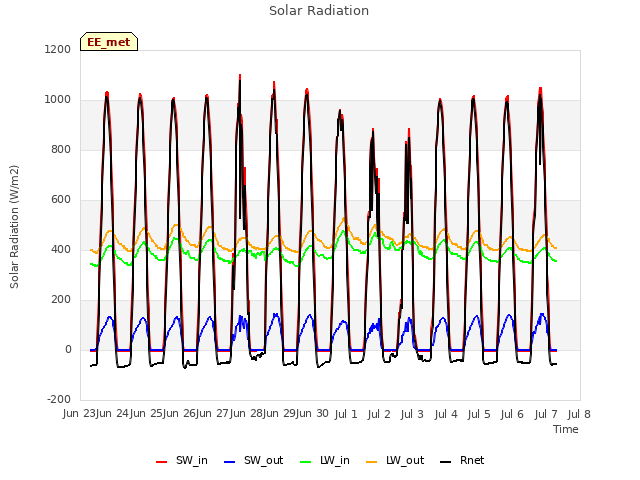
Task: Click the Jul 4 x-axis label
Action: (x=446, y=415)
